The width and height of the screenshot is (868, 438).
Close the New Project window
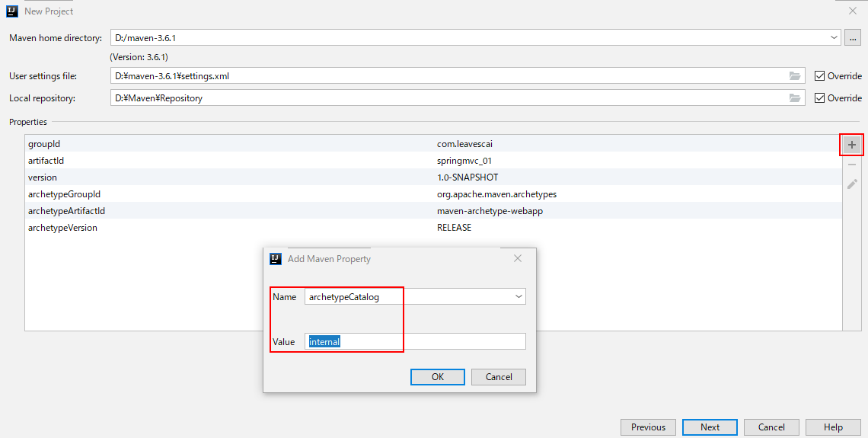click(853, 11)
